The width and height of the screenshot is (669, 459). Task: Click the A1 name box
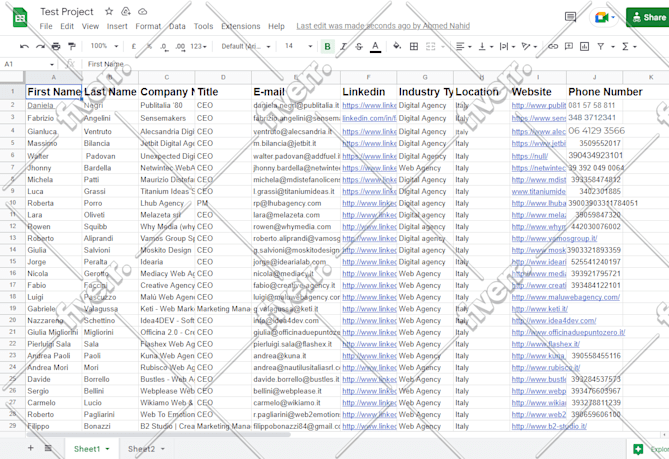click(x=29, y=64)
